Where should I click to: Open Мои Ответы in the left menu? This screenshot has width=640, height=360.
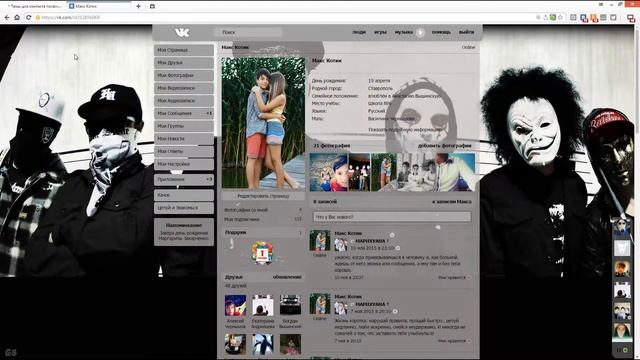click(x=184, y=151)
